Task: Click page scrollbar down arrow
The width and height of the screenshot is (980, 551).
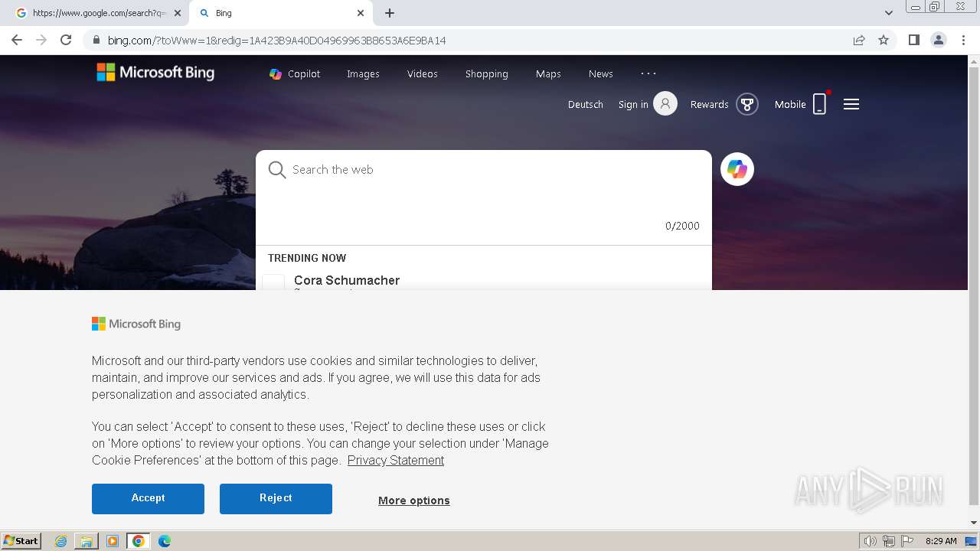Action: click(974, 523)
